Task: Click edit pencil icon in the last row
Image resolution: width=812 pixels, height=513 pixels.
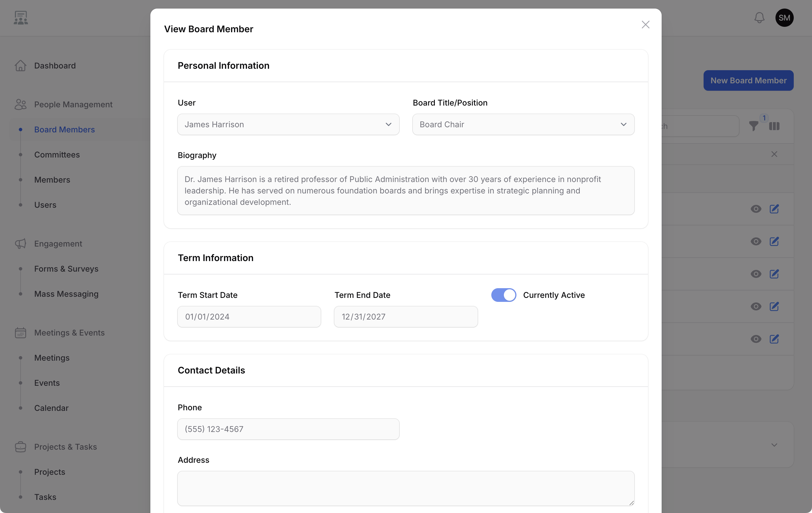Action: coord(774,339)
